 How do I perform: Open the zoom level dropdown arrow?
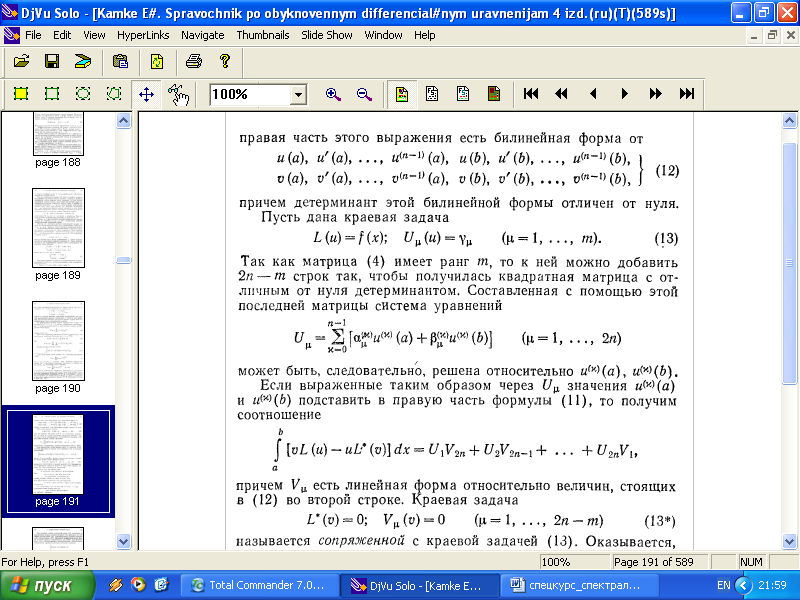298,95
